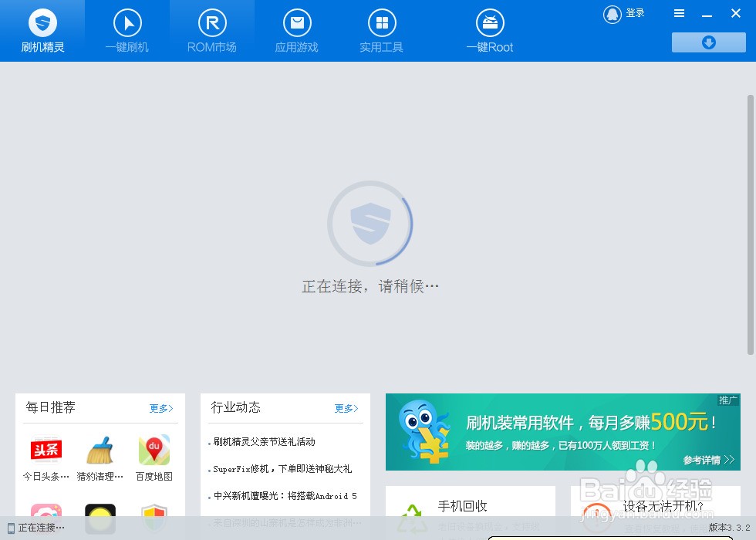Click 正在连接… status bar text
756x540 pixels.
[42, 528]
